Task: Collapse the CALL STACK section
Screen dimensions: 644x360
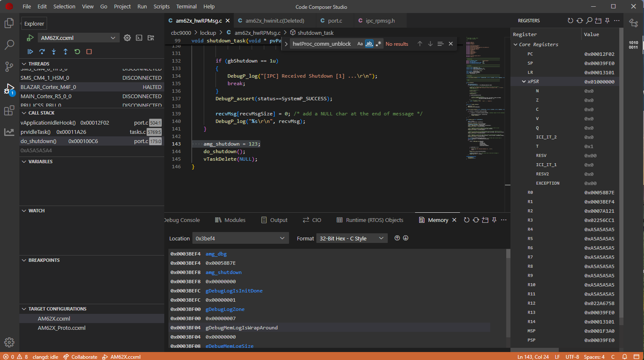Action: pos(24,113)
